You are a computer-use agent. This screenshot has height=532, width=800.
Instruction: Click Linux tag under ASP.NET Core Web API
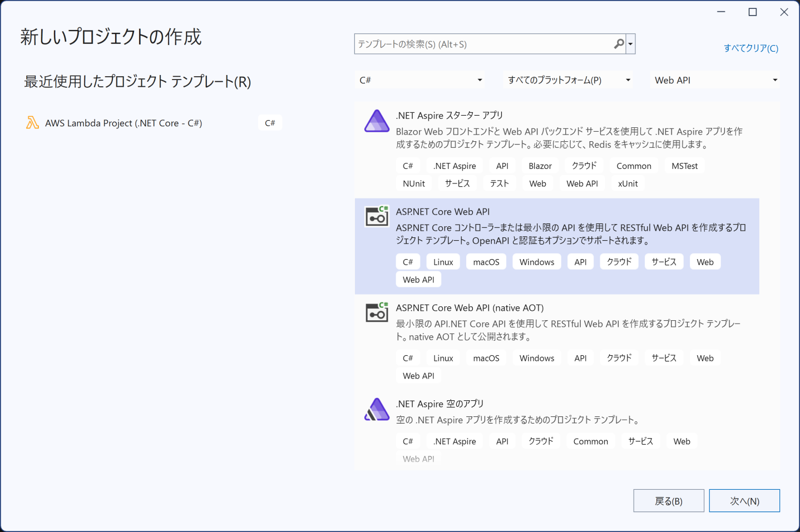(443, 262)
